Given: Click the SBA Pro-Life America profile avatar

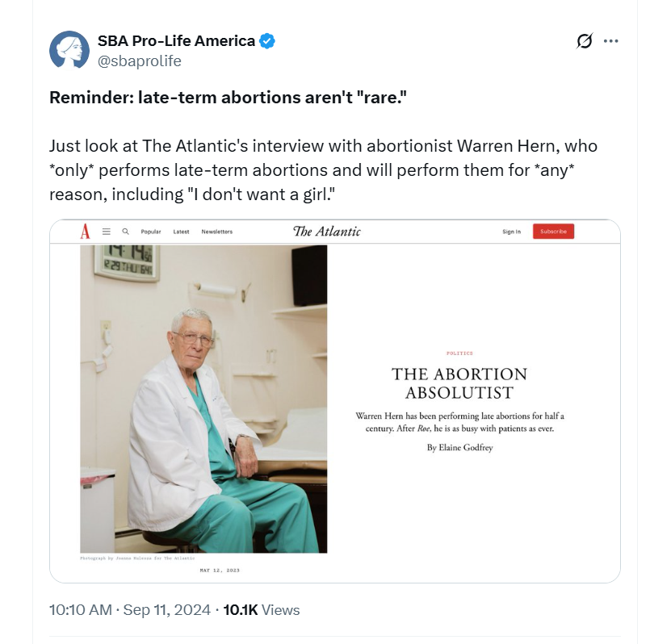Looking at the screenshot, I should [69, 50].
